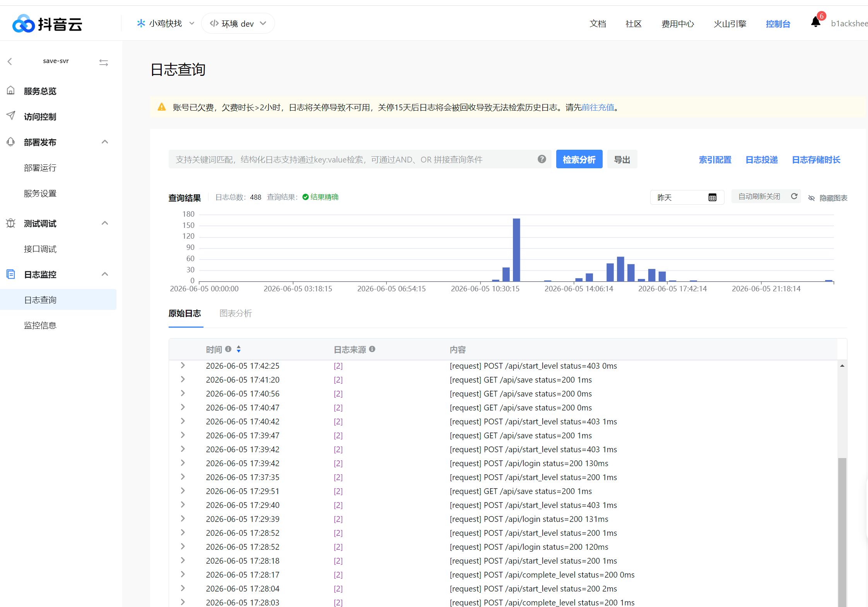Expand the 17:41:20 log row
The height and width of the screenshot is (607, 868).
coord(183,379)
